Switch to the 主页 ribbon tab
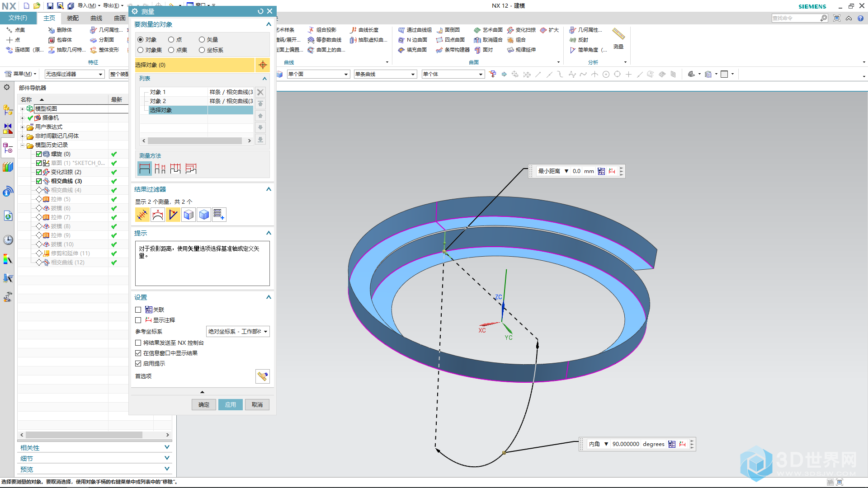 pyautogui.click(x=49, y=18)
